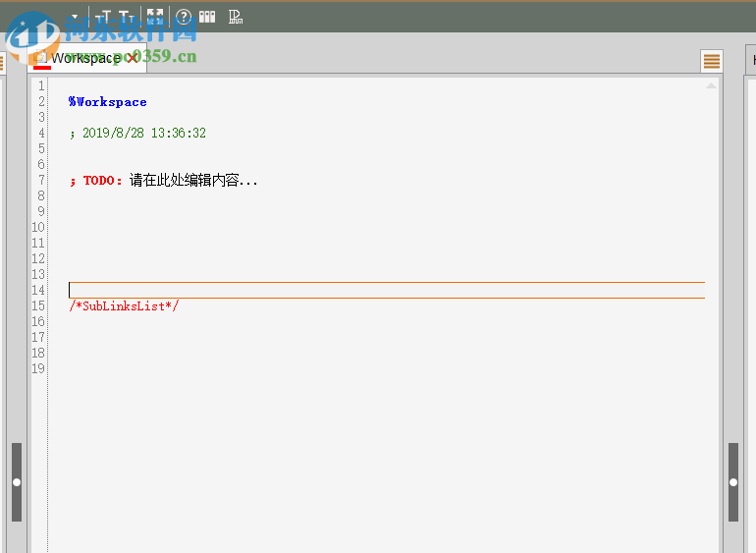The image size is (756, 553).
Task: Click the ruler-like toolbar icon
Action: click(x=236, y=17)
